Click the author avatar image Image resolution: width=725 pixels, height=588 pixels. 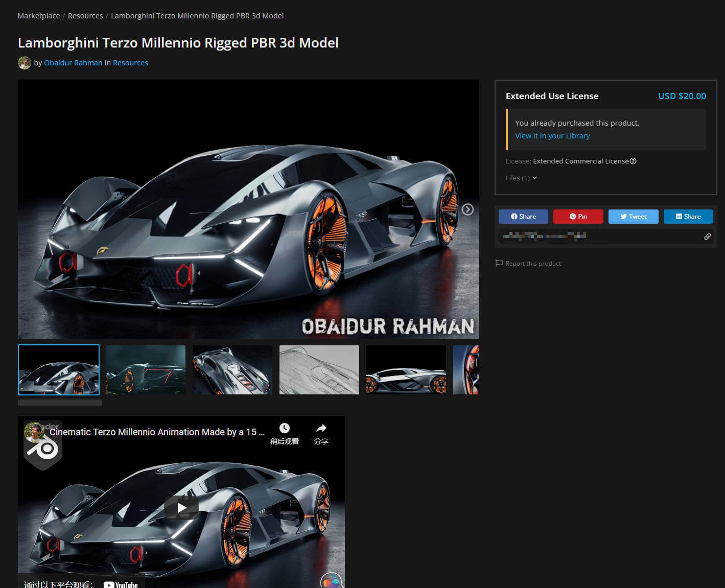pyautogui.click(x=25, y=63)
